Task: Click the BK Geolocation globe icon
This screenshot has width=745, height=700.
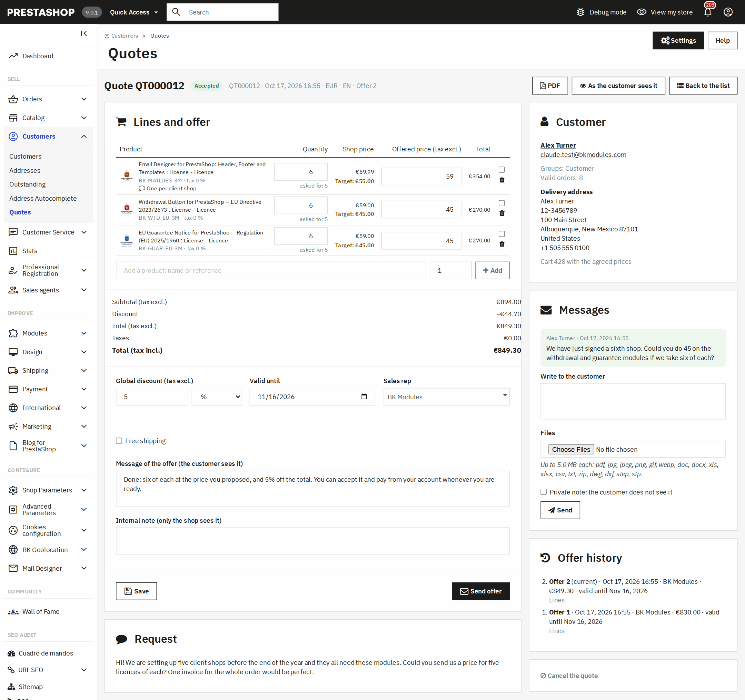Action: pyautogui.click(x=13, y=549)
